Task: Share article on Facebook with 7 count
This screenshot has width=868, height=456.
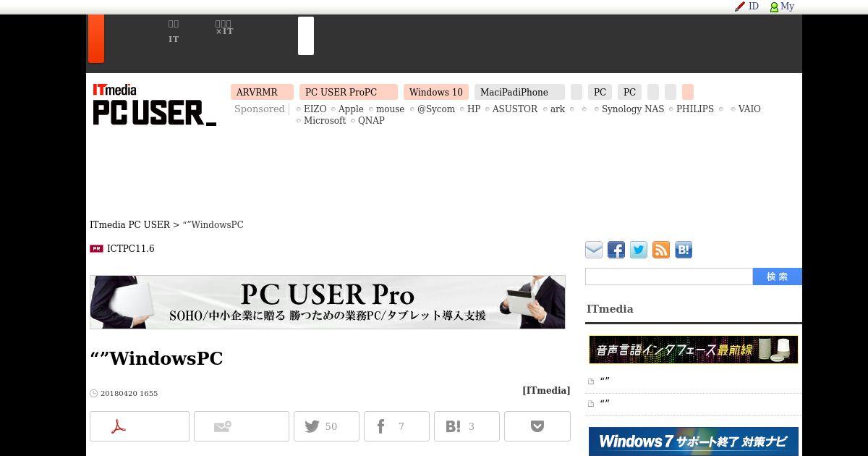Action: pos(396,426)
